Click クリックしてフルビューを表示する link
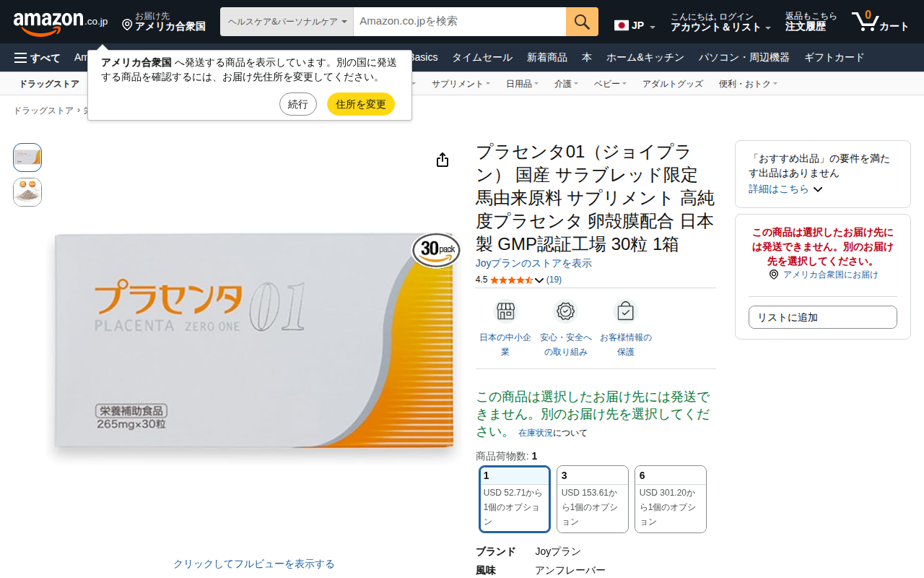924x578 pixels. pyautogui.click(x=254, y=564)
